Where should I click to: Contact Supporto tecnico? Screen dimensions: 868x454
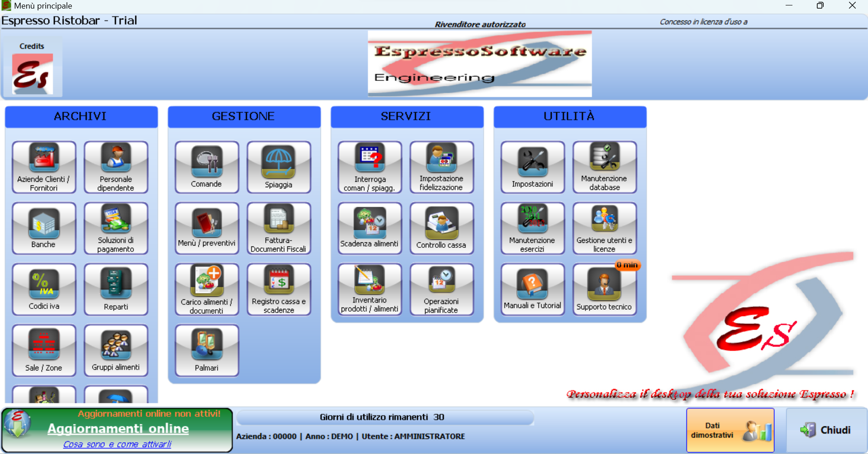[x=605, y=289]
